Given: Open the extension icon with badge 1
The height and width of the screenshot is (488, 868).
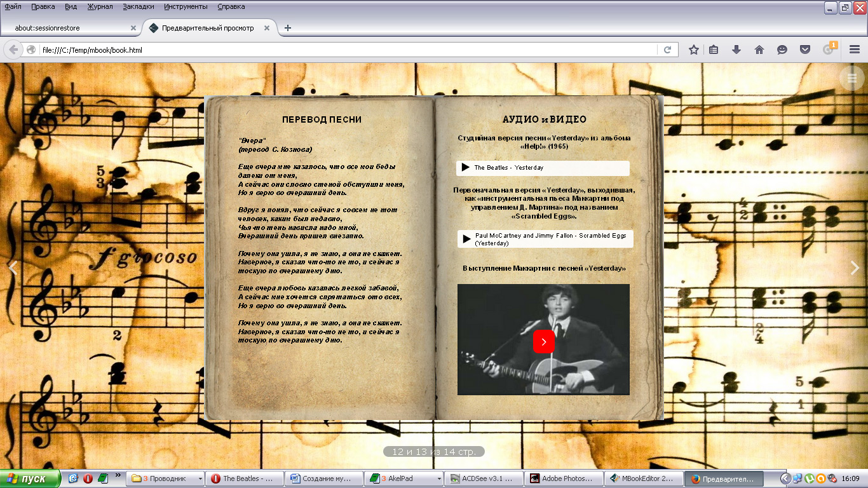Looking at the screenshot, I should point(829,49).
